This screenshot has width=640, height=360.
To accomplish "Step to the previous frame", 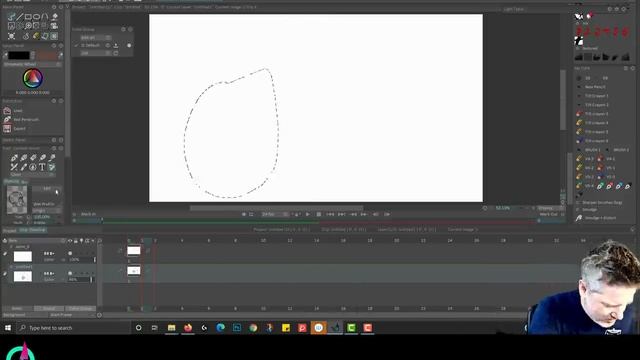I will pyautogui.click(x=353, y=214).
